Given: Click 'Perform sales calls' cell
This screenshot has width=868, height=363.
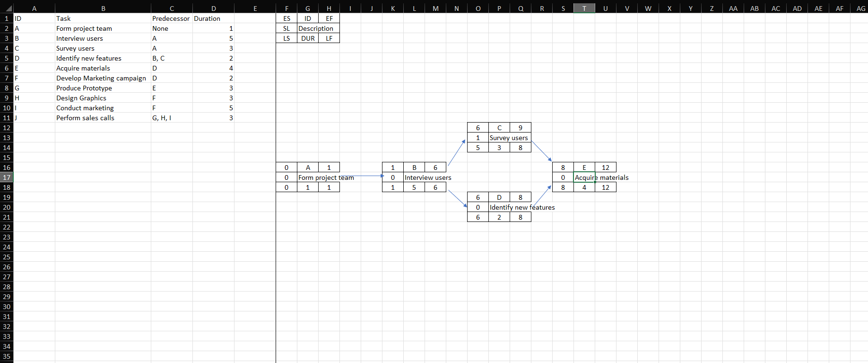Looking at the screenshot, I should click(103, 118).
